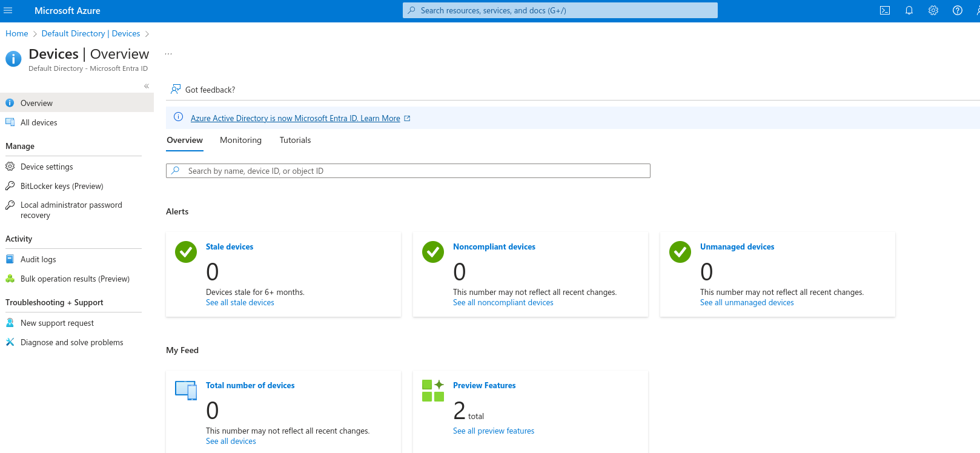
Task: Collapse the left sidebar menu
Action: click(x=147, y=86)
